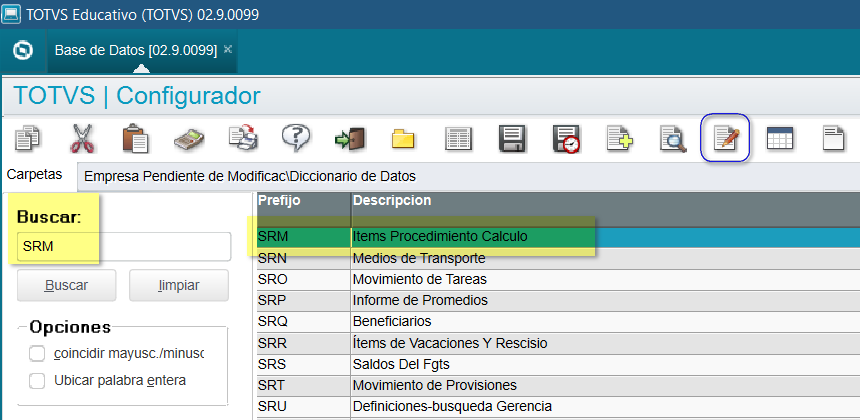Click the Buscar text field containing SRM
Screen dimensions: 860x420
(x=124, y=247)
